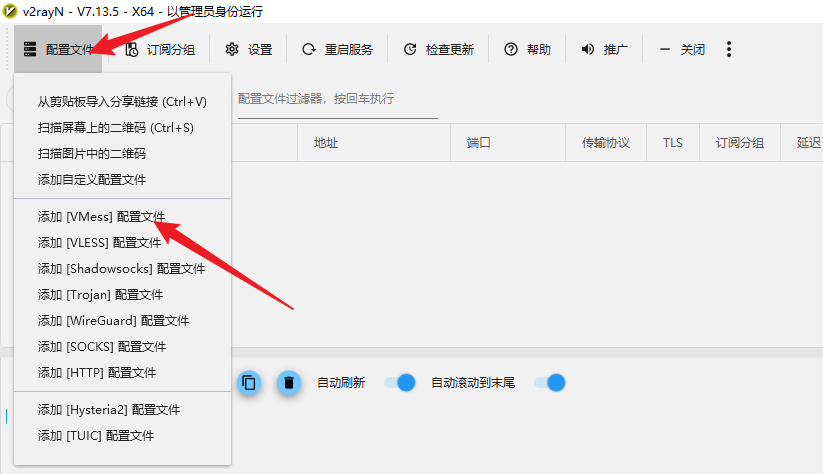Select 从剪贴板导入分享链接 menu option

click(x=122, y=101)
